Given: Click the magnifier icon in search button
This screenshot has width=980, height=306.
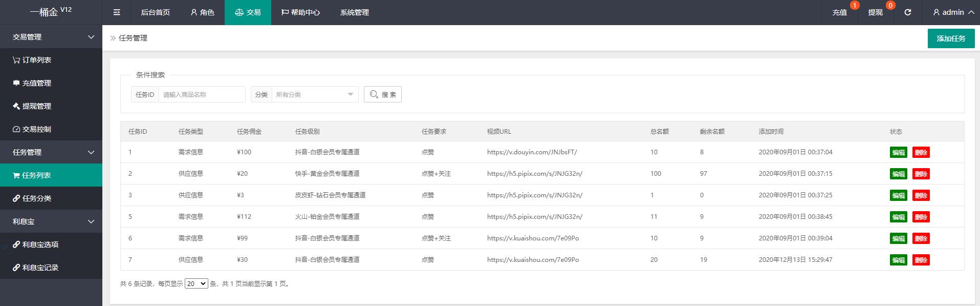Looking at the screenshot, I should (374, 94).
